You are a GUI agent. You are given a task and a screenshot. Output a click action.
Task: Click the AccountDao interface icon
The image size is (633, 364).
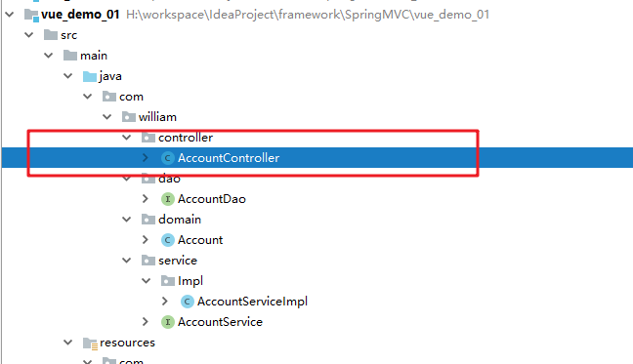coord(168,199)
